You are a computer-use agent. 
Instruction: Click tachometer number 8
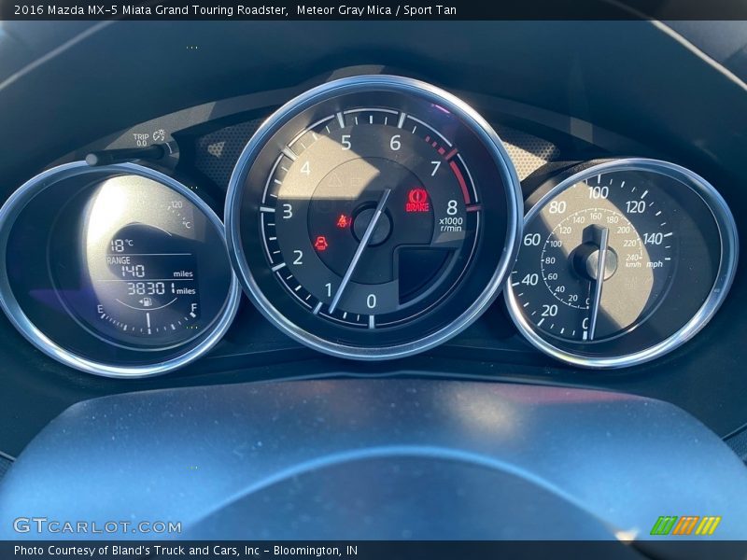tap(452, 207)
